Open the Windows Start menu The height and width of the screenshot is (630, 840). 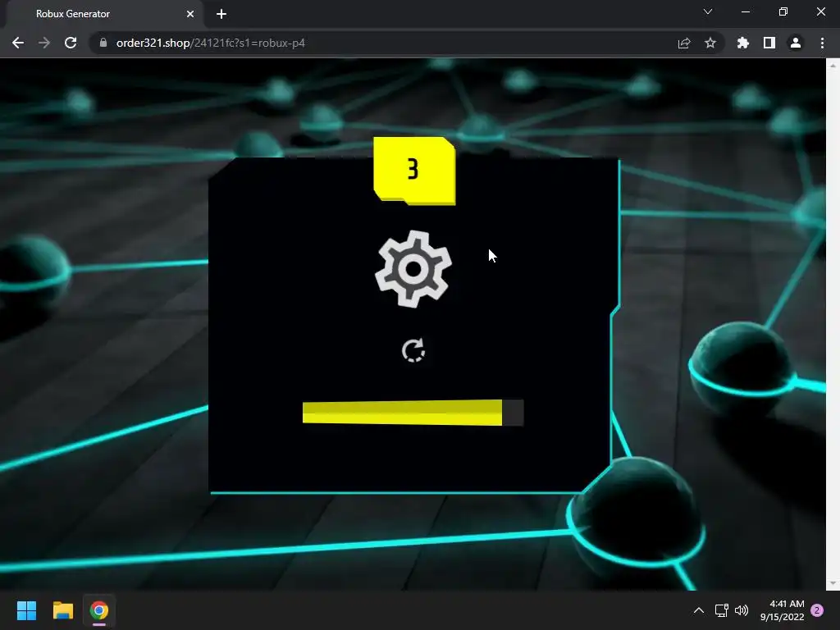(26, 610)
